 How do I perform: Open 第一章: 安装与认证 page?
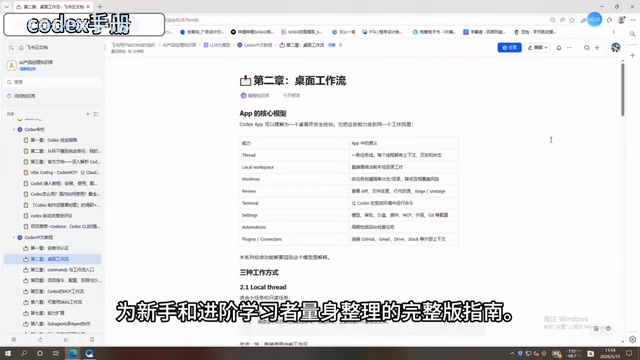coord(49,248)
